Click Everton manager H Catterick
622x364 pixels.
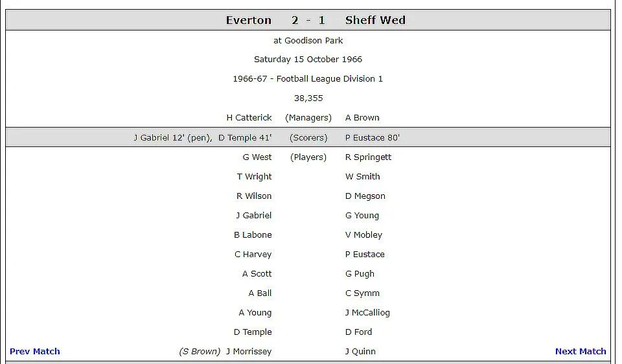point(249,118)
